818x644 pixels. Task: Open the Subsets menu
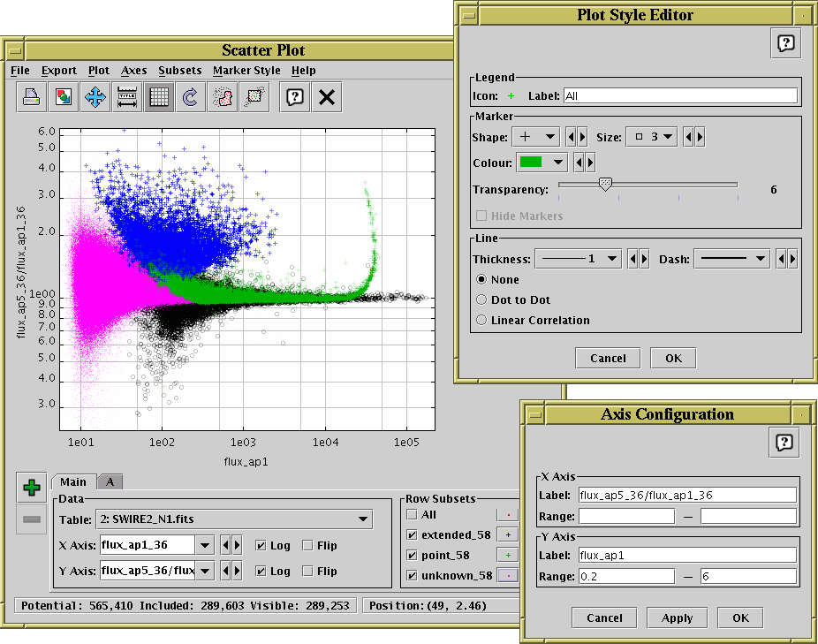[179, 71]
